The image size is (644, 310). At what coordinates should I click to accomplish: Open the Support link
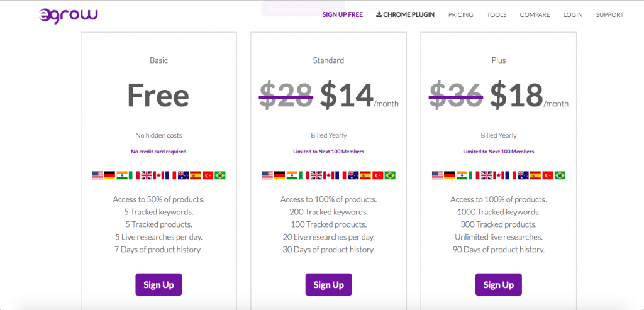click(609, 15)
